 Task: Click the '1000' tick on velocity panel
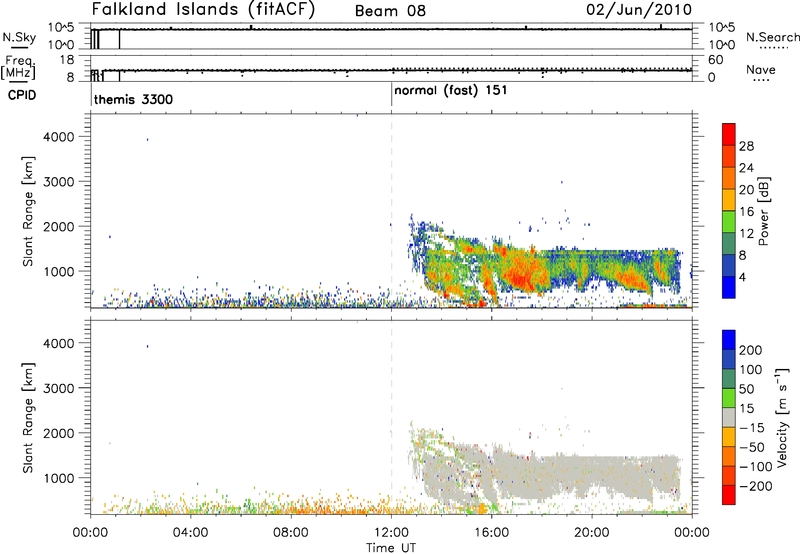click(59, 478)
